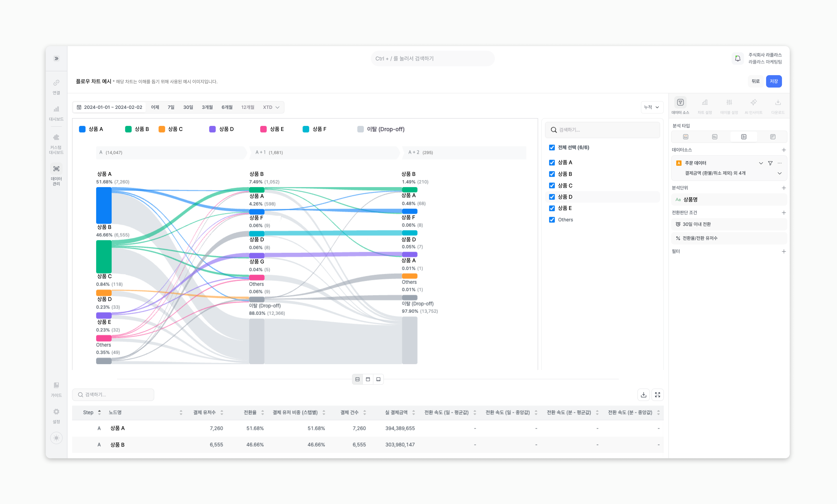This screenshot has width=837, height=504.
Task: Select the 3개월 date preset
Action: (x=207, y=107)
